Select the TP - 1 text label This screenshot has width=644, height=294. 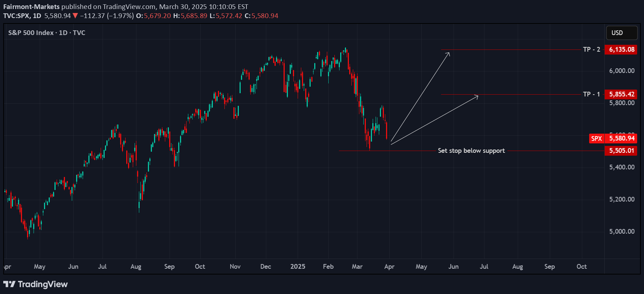591,94
